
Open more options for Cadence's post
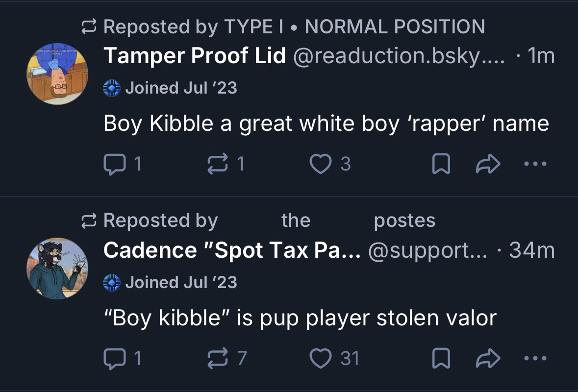[x=535, y=358]
